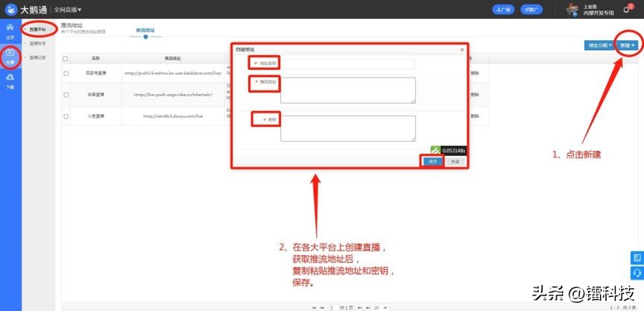Viewport: 644px width, 311px height.
Task: Click the rtmp://sendtc3.douyu.com/live address cell
Action: click(x=173, y=116)
